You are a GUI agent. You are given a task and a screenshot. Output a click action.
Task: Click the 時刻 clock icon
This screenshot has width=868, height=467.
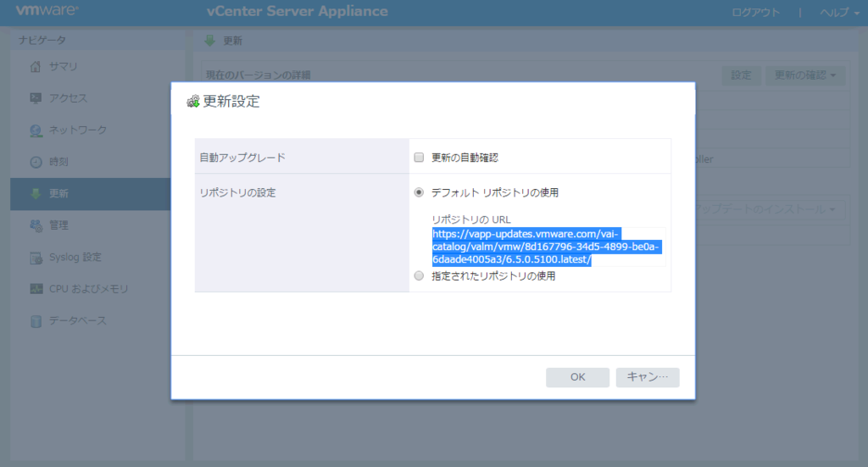[36, 162]
